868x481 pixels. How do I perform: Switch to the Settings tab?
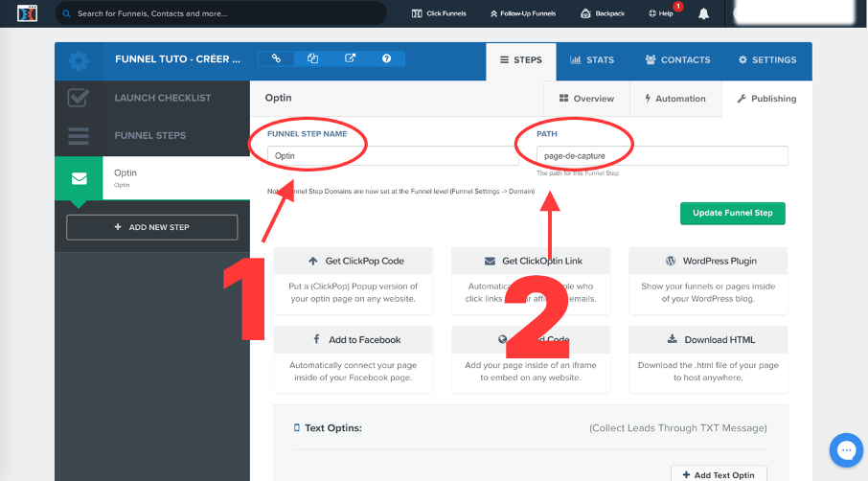(x=767, y=59)
